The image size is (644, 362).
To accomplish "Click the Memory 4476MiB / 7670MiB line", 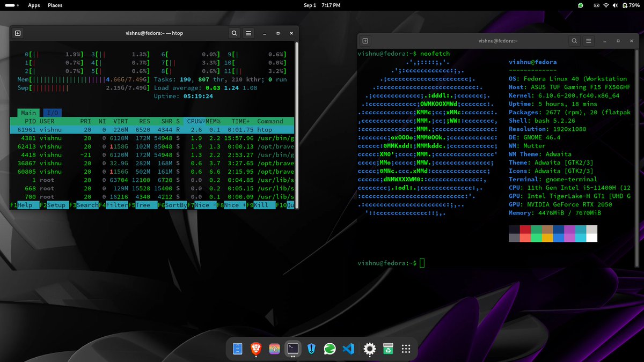I will (x=555, y=213).
